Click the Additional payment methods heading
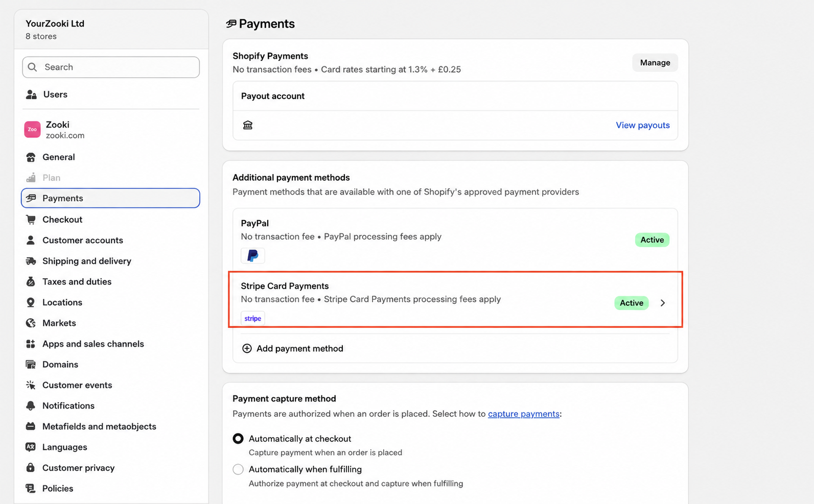Screen dimensions: 814x504 [x=291, y=178]
